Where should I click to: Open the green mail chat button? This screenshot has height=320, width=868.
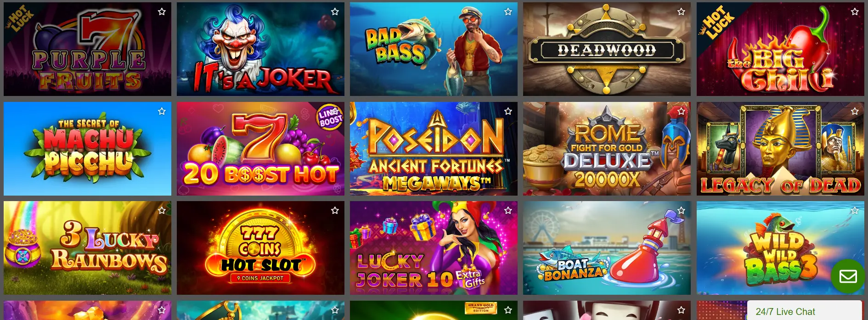point(848,276)
